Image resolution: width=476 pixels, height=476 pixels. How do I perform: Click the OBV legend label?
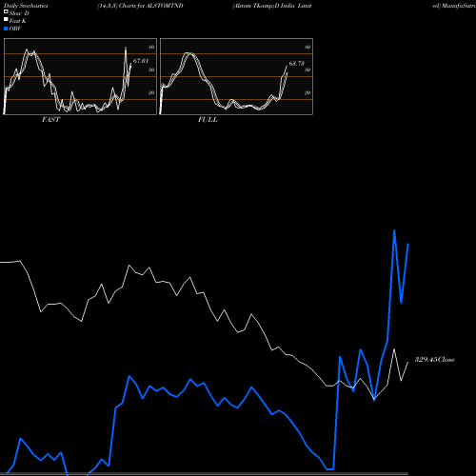tap(15, 29)
